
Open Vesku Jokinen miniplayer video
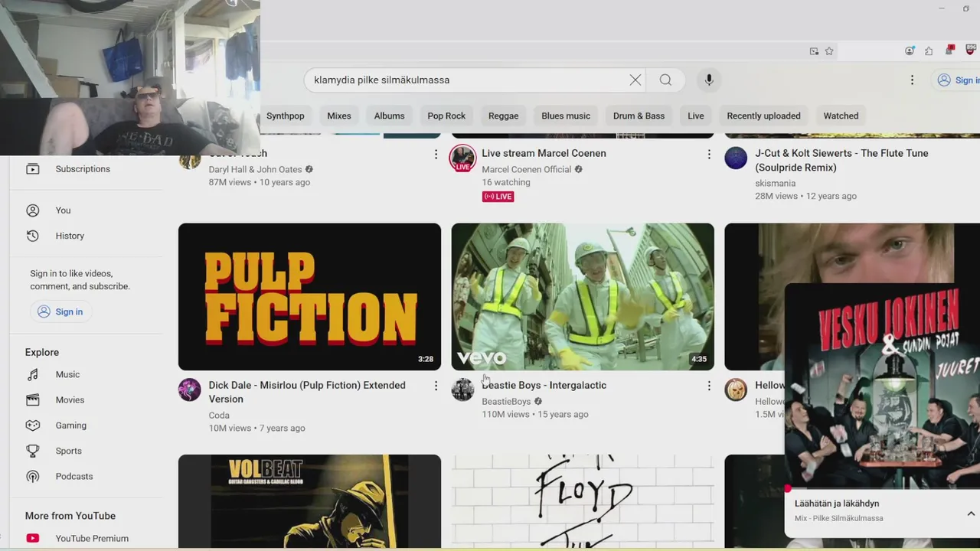[882, 386]
